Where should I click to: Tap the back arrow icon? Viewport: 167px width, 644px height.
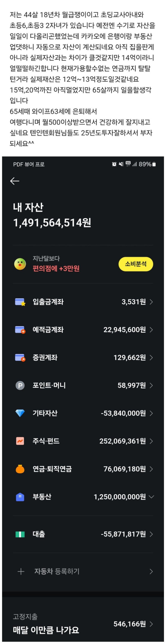(x=14, y=181)
